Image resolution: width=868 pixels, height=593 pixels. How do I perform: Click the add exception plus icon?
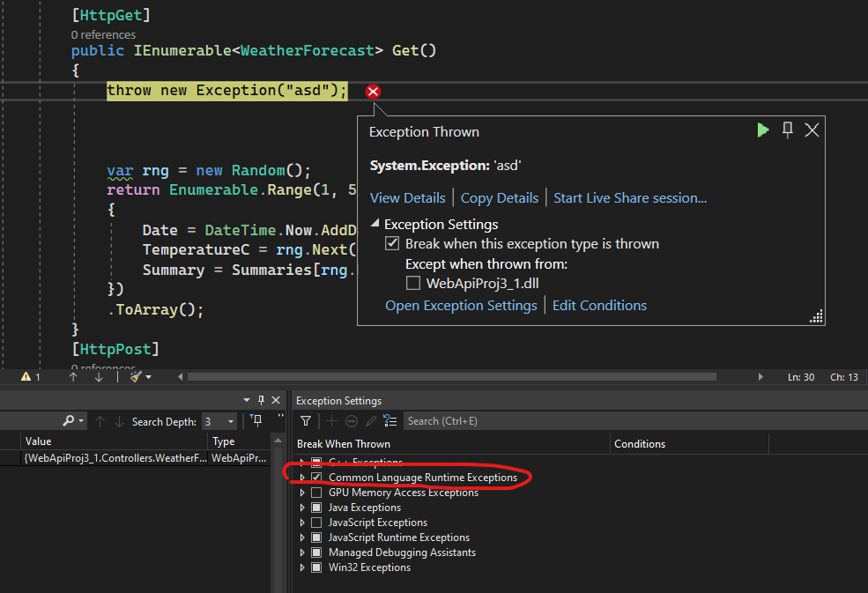pyautogui.click(x=331, y=421)
